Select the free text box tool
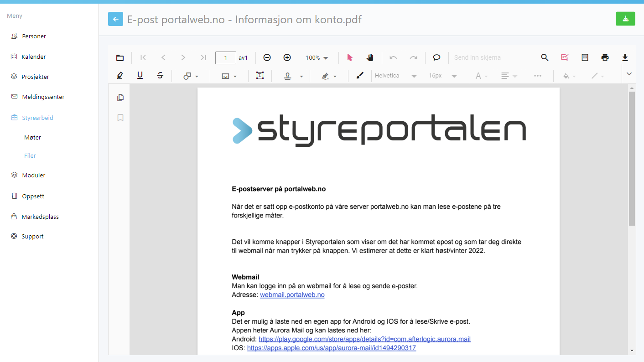This screenshot has width=644, height=362. coord(260,76)
